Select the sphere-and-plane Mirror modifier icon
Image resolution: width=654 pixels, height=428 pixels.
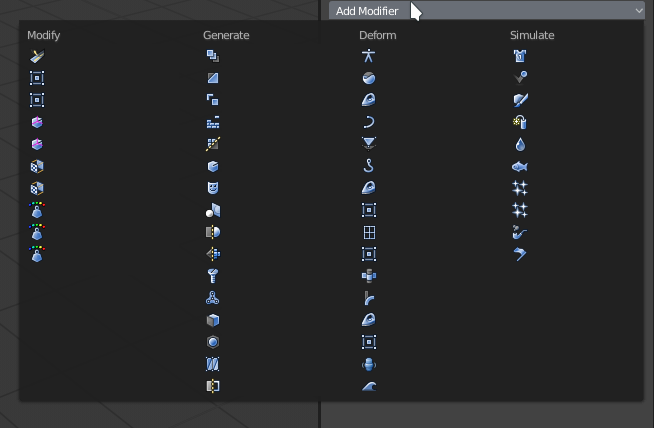pyautogui.click(x=213, y=211)
